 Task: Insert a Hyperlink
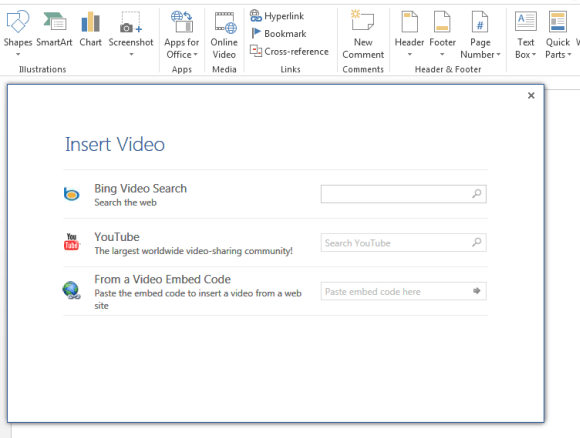[x=277, y=16]
